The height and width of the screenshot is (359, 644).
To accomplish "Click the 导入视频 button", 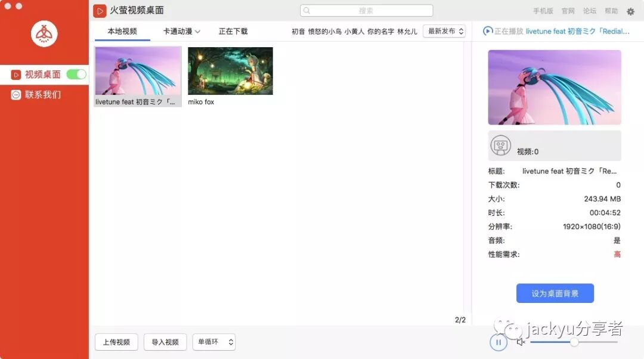I will 165,342.
